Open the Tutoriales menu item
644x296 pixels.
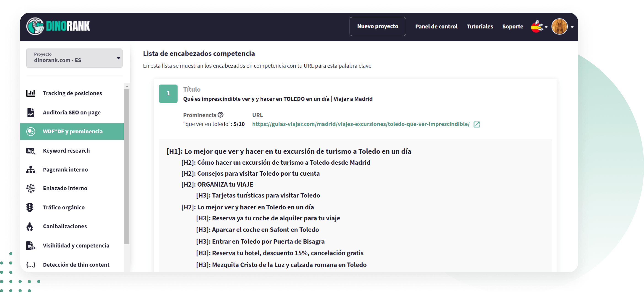[x=480, y=26]
